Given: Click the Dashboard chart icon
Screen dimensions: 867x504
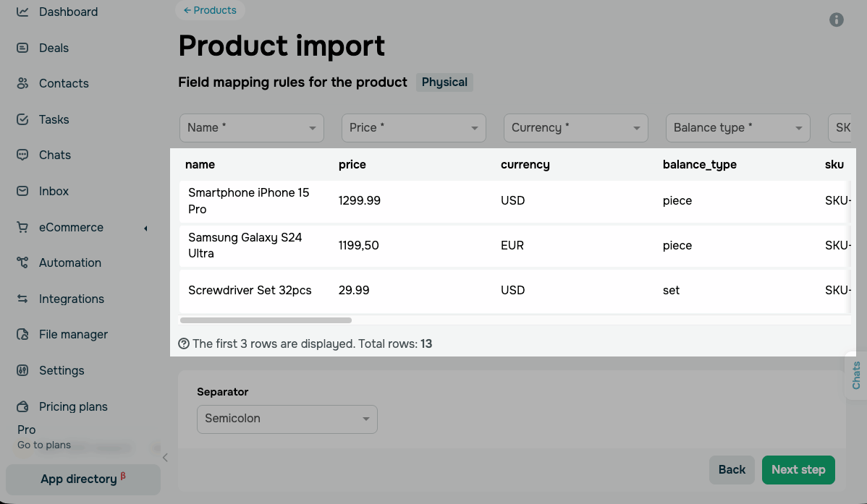Looking at the screenshot, I should click(22, 12).
